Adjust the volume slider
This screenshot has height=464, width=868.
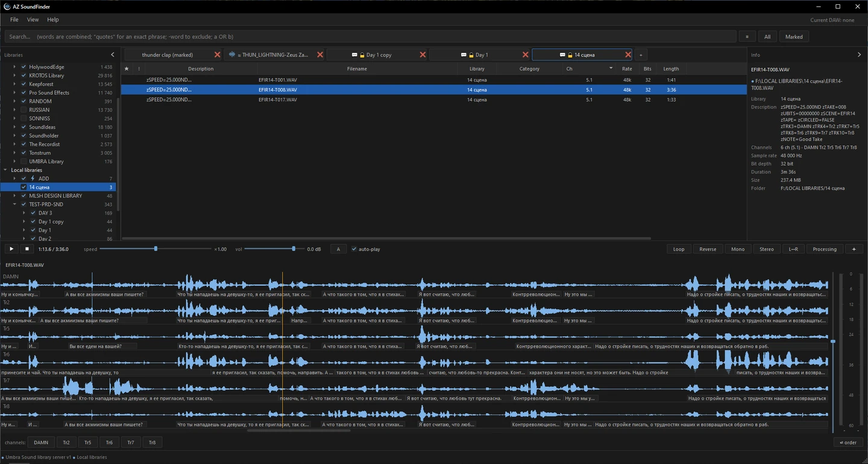click(294, 249)
